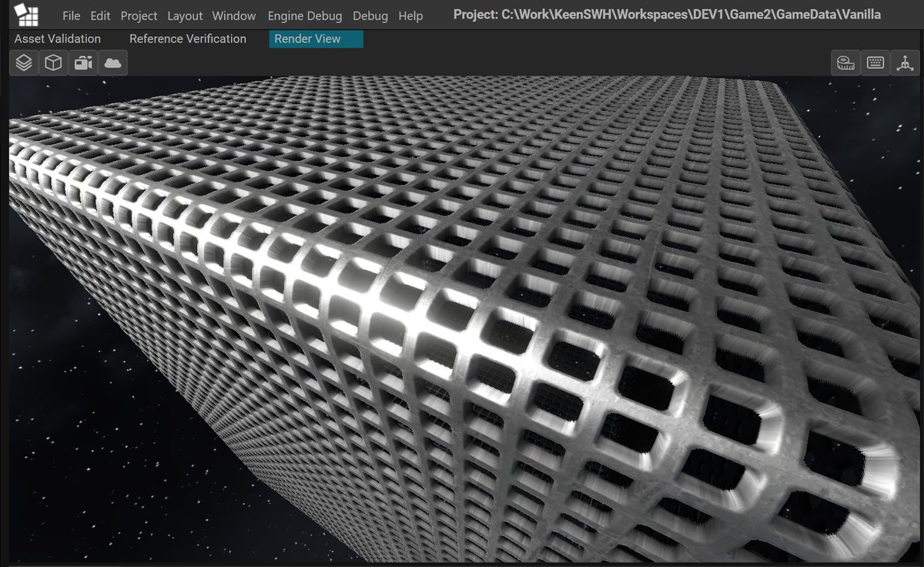Open the Engine Debug menu
924x567 pixels.
tap(305, 15)
